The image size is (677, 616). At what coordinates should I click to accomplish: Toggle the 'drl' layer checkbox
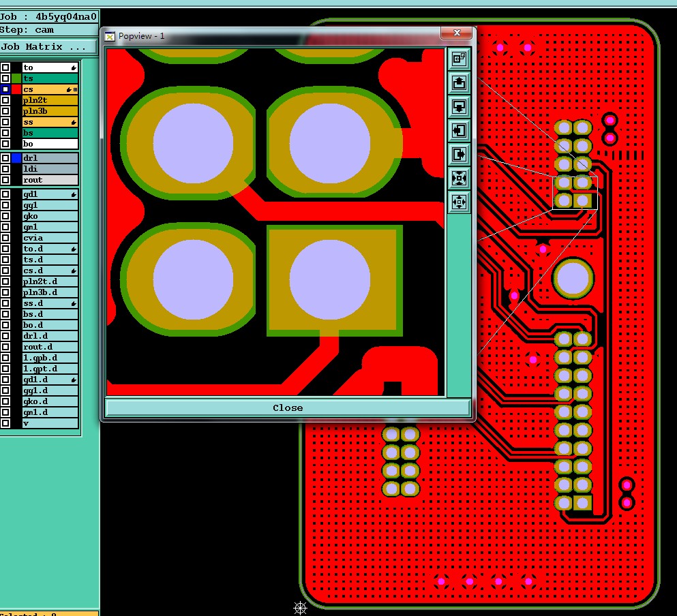tap(5, 158)
